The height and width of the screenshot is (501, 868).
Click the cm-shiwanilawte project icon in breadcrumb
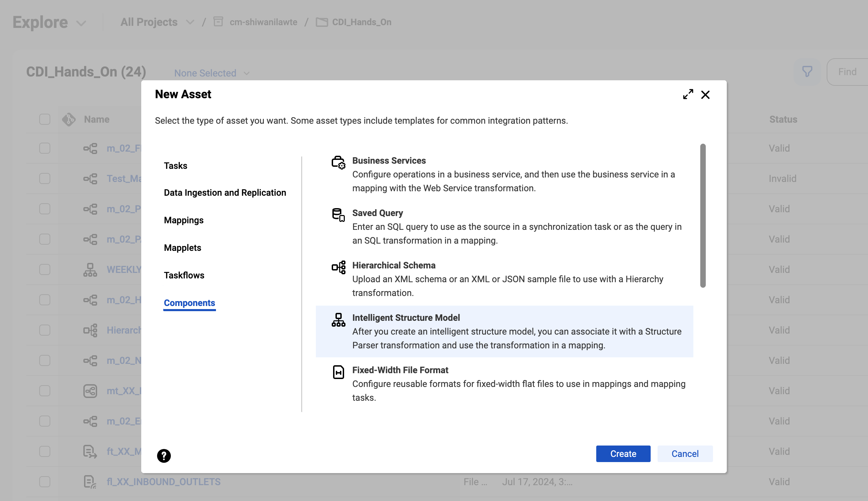[x=218, y=22]
